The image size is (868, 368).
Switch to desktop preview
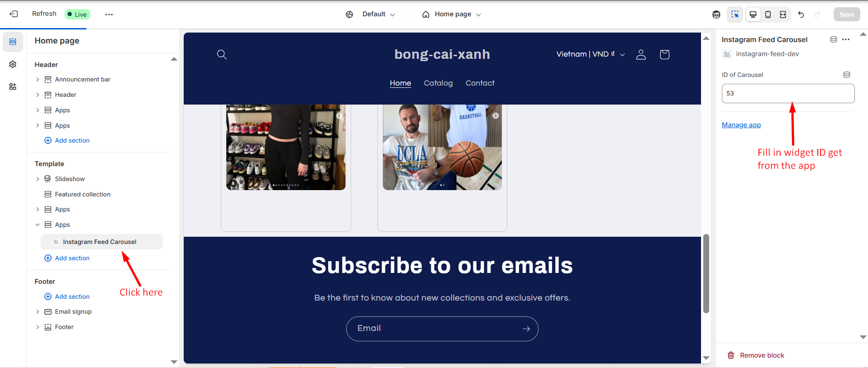pyautogui.click(x=753, y=14)
